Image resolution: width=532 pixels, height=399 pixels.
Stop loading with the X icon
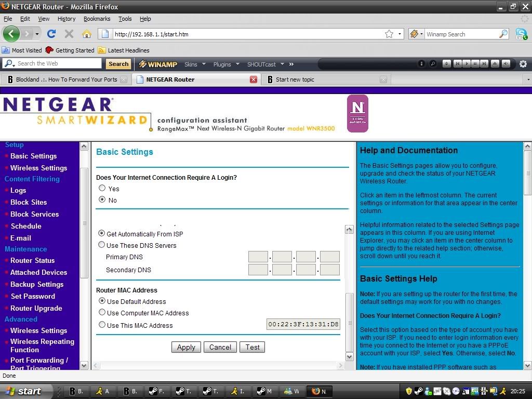(69, 34)
